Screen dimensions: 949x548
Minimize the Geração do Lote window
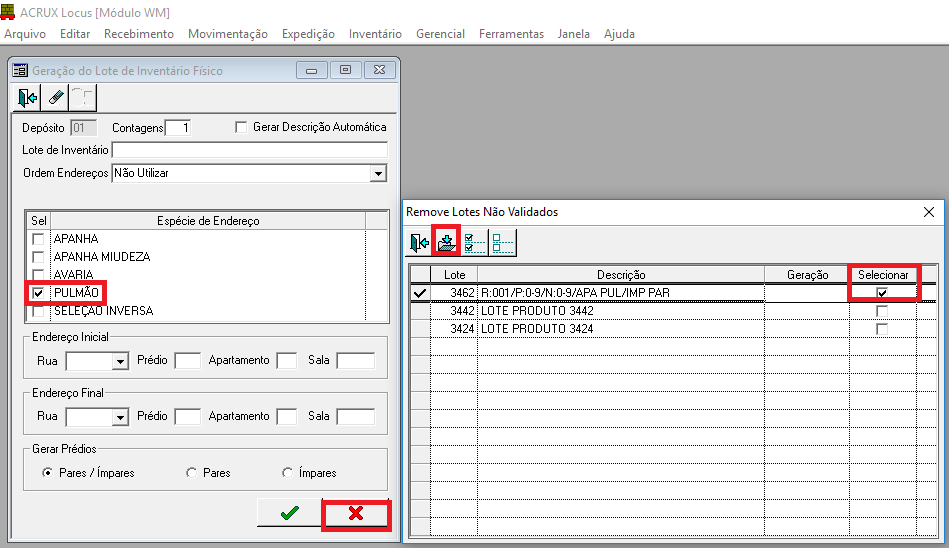coord(312,70)
